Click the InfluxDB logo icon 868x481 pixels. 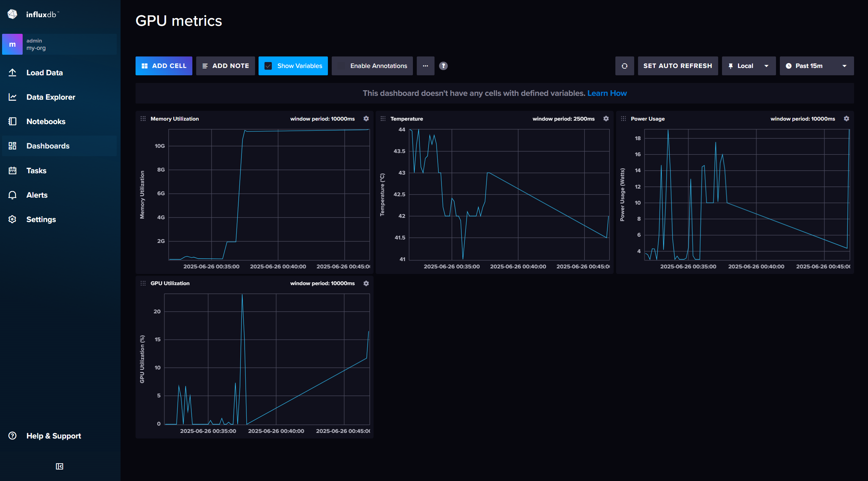[13, 14]
